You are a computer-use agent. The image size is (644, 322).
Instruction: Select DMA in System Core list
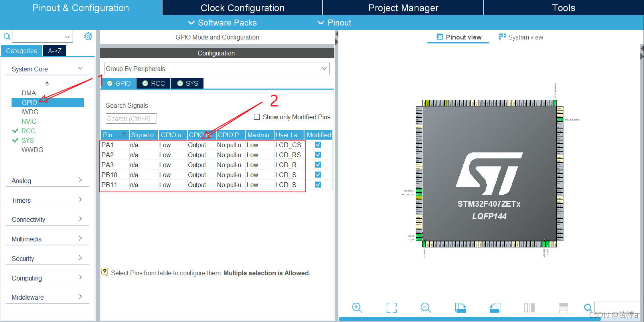point(29,93)
